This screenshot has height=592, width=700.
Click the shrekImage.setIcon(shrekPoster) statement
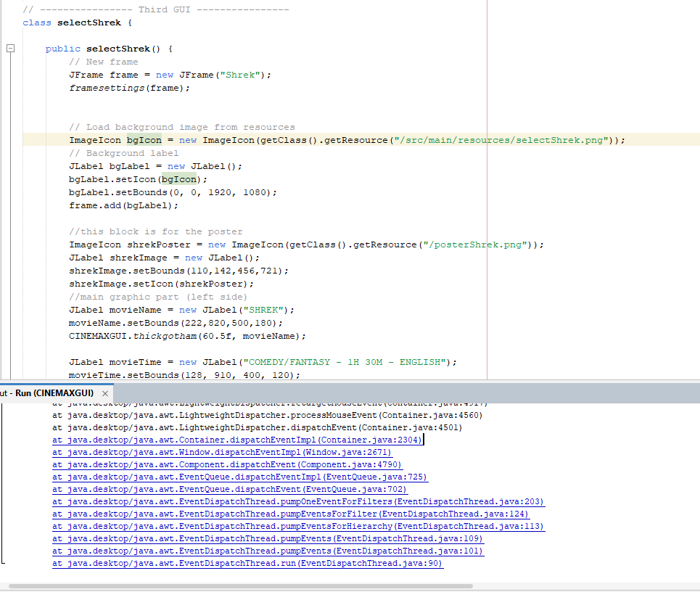161,284
